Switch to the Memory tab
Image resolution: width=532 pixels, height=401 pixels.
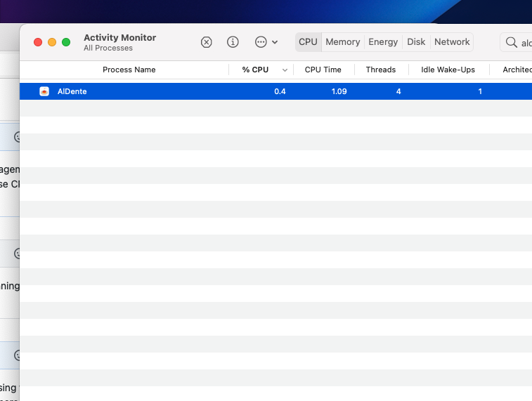(343, 42)
